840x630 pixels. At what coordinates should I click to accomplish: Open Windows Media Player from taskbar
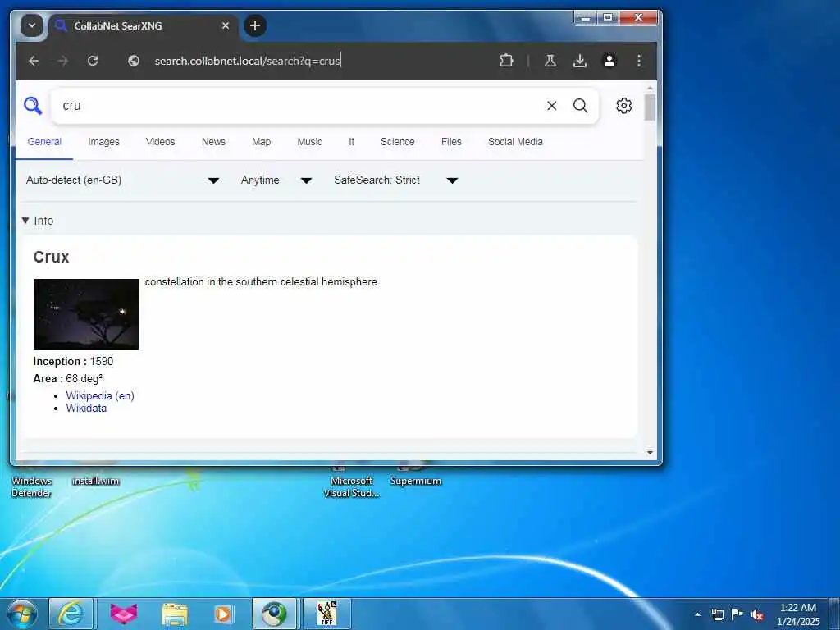pos(223,614)
